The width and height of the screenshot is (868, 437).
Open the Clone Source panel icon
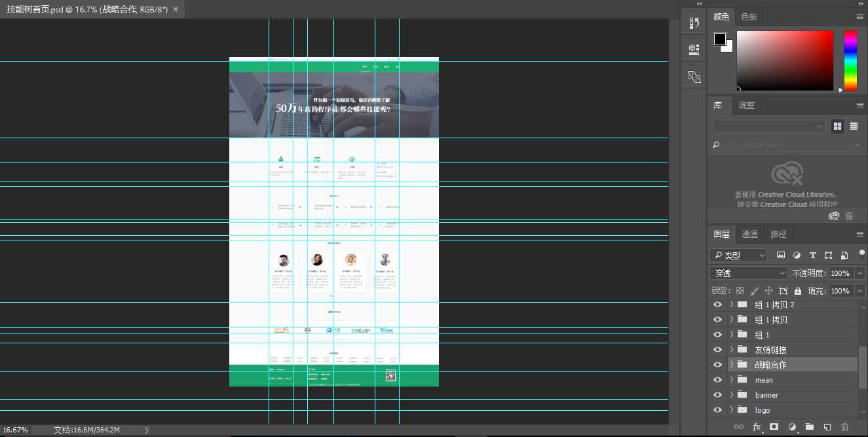694,77
